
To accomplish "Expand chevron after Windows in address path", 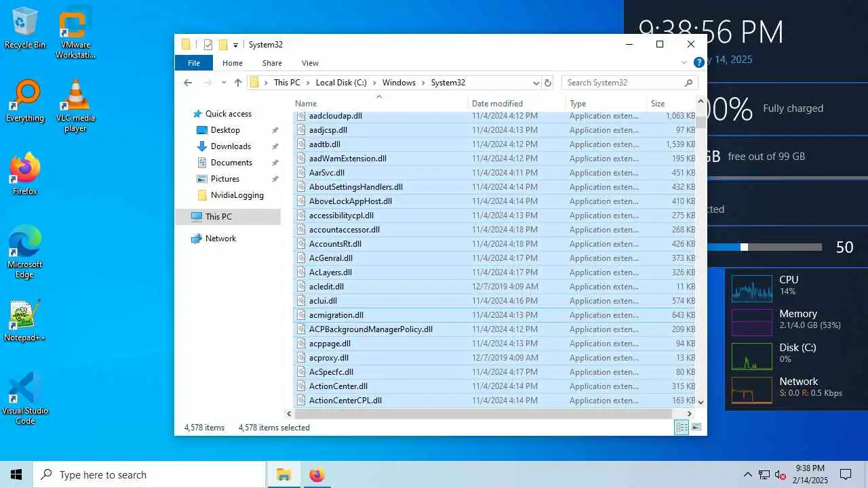I will tap(423, 83).
